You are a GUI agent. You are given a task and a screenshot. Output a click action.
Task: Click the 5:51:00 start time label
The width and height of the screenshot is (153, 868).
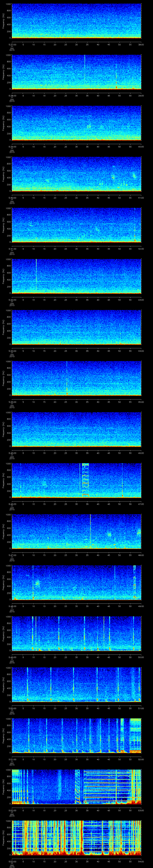click(x=12, y=759)
